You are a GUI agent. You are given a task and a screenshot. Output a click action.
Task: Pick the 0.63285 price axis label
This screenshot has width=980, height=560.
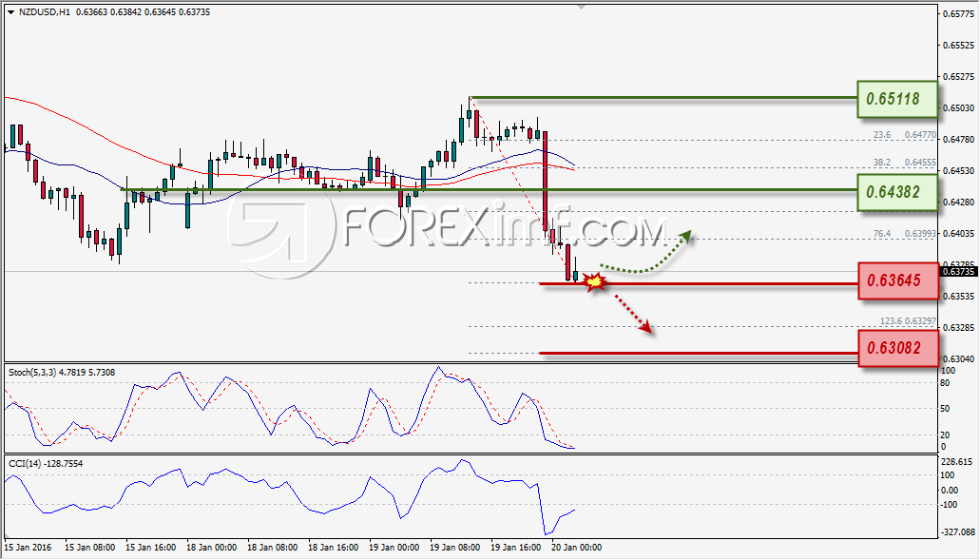958,327
